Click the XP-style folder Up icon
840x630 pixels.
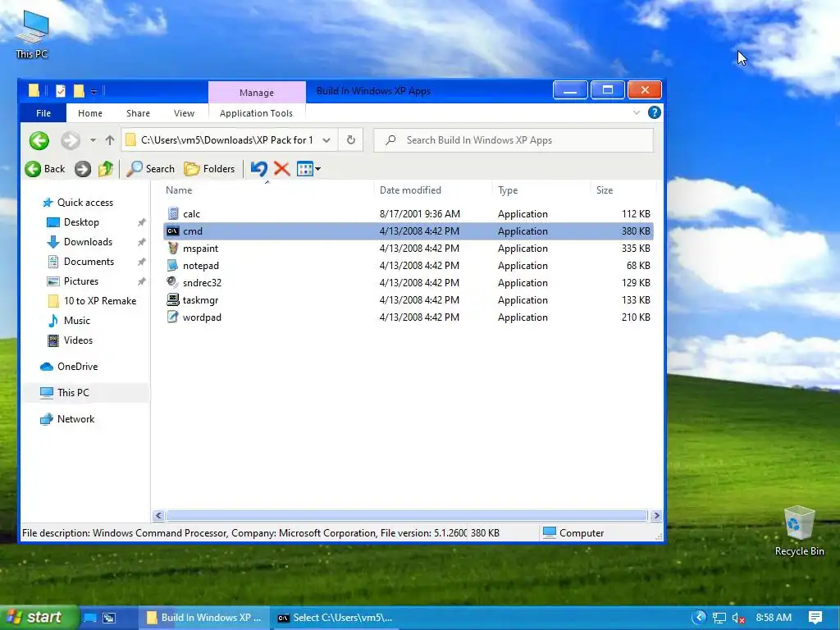106,169
